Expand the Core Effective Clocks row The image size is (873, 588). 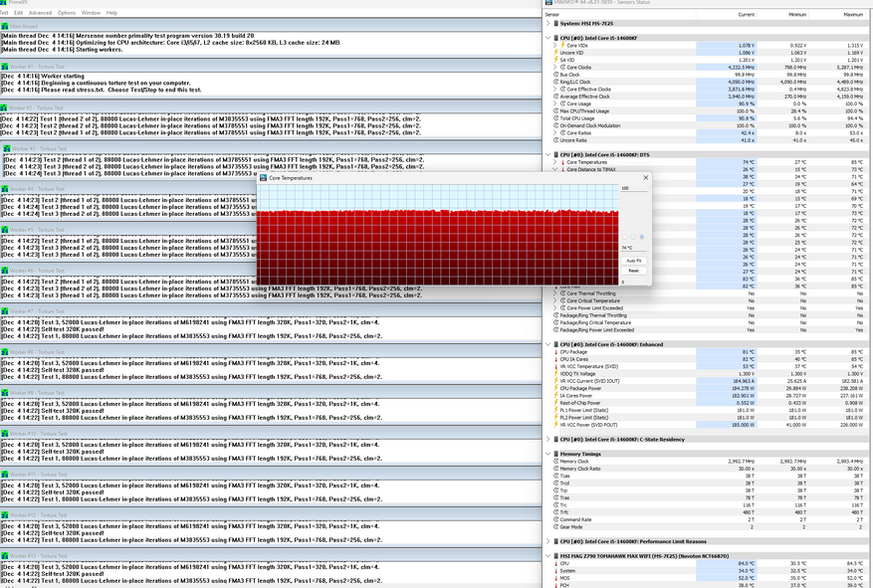coord(555,89)
